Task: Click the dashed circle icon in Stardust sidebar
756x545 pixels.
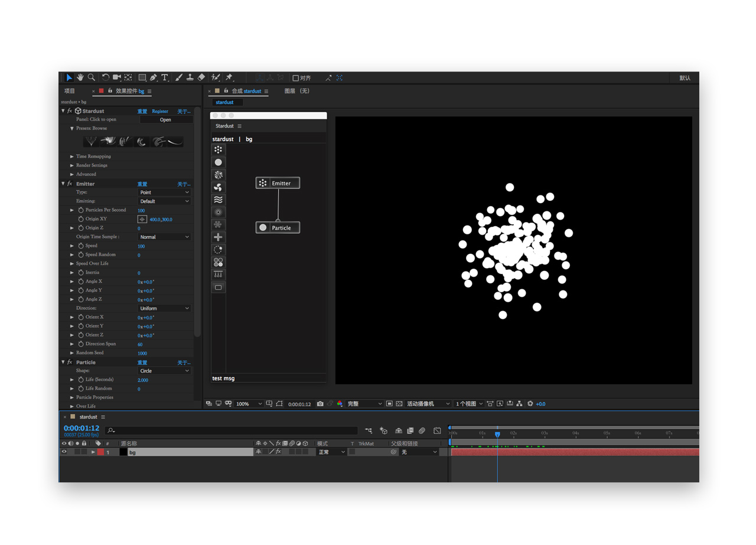Action: coord(219,250)
